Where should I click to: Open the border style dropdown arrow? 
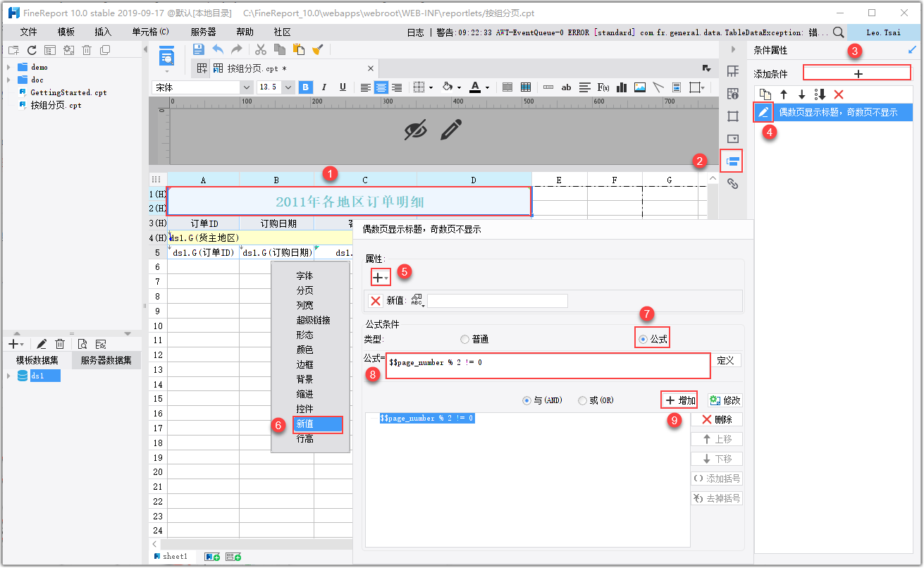pos(431,88)
